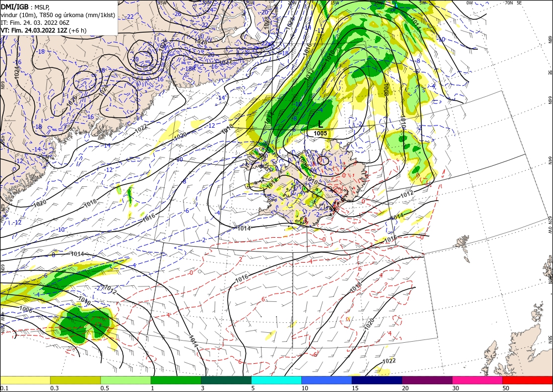Viewport: 553px width, 392px height.
Task: Click the light green 0.5–1 legend swatch
Action: click(x=126, y=380)
